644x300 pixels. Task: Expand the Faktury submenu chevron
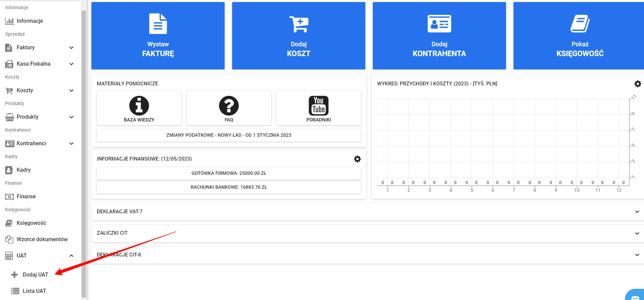(x=71, y=48)
